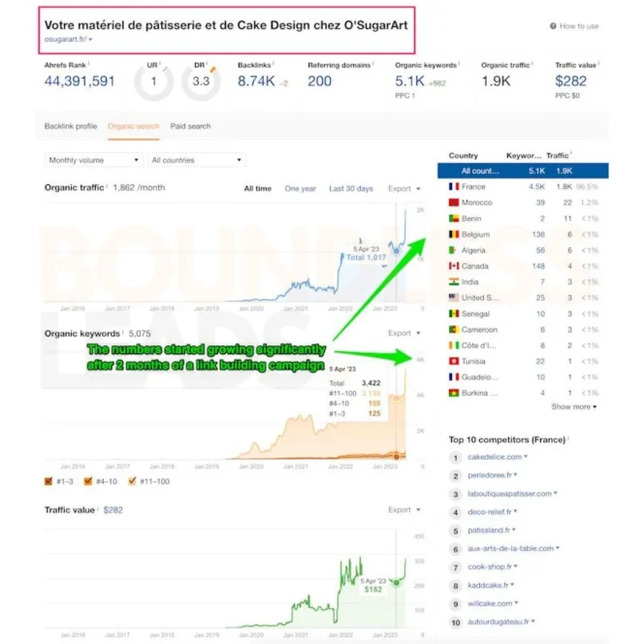644x644 pixels.
Task: Toggle the #11-100 positions checkbox
Action: coord(132,481)
